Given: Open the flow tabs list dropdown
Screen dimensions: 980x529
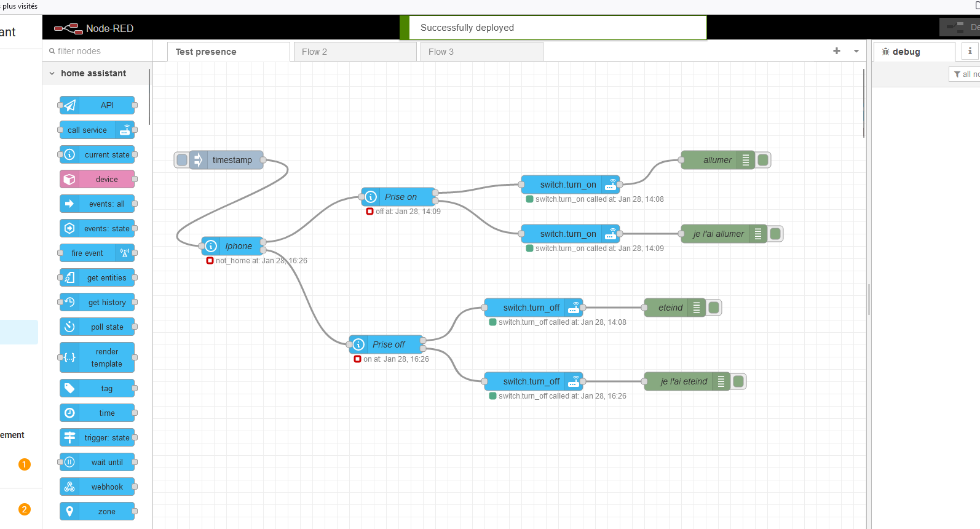Looking at the screenshot, I should (856, 51).
